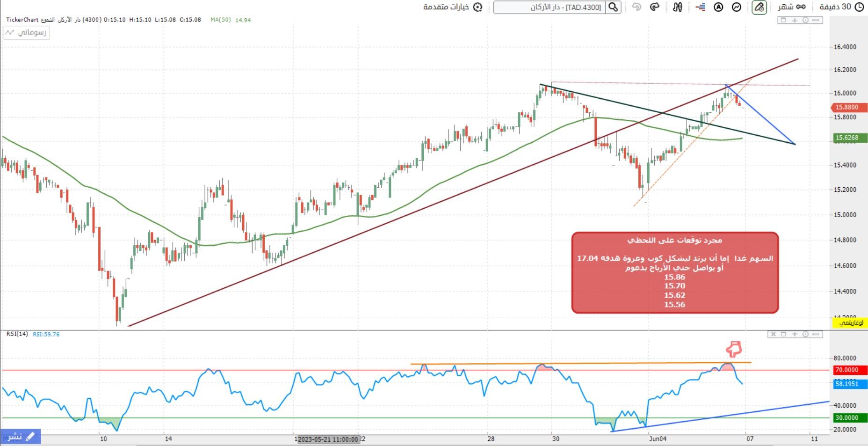868x446 pixels.
Task: Move the main chart panel down
Action: [x=794, y=20]
